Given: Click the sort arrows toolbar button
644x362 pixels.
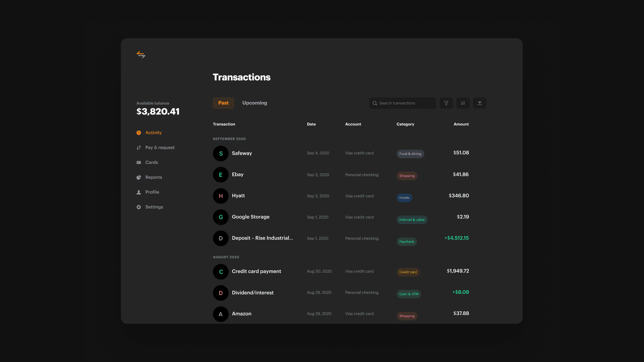Looking at the screenshot, I should (463, 103).
